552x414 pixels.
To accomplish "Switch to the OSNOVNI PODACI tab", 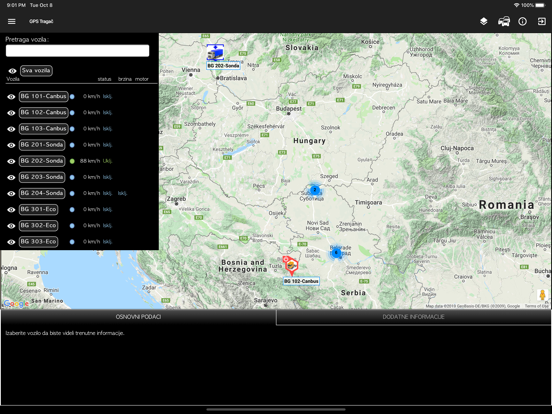I will pos(138,317).
